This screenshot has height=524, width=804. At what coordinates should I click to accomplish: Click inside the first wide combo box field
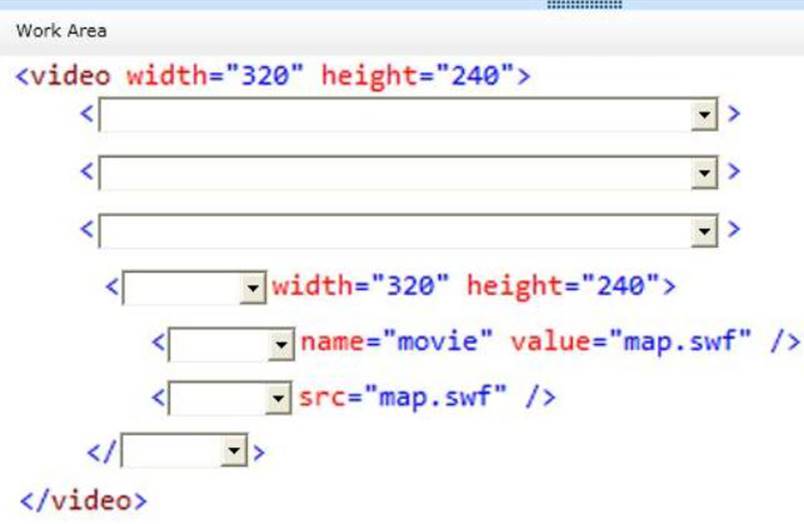pos(395,115)
